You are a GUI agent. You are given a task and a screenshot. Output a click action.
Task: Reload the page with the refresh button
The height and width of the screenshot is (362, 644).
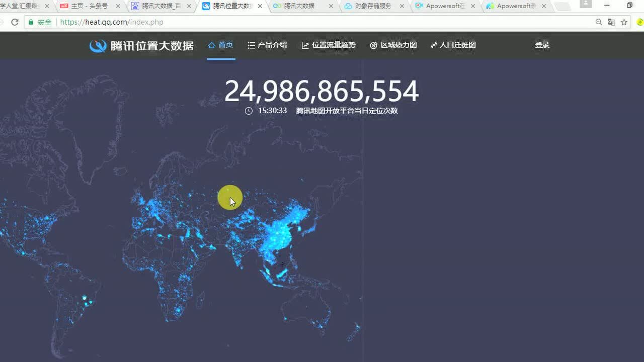[x=15, y=22]
